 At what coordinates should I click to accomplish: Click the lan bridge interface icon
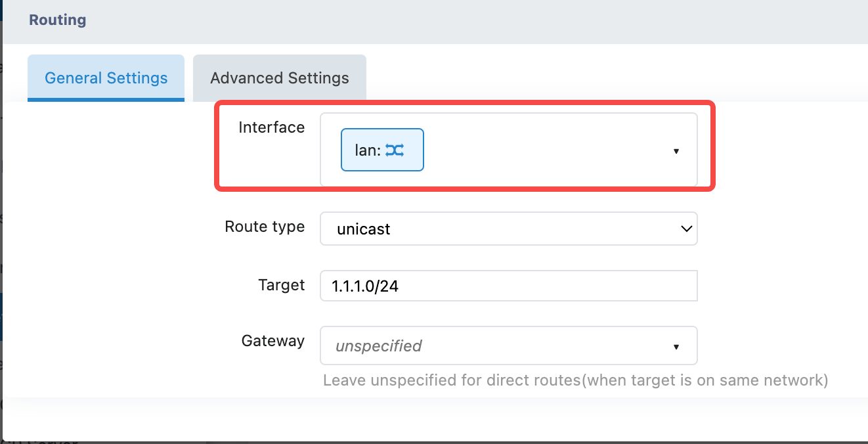click(395, 150)
